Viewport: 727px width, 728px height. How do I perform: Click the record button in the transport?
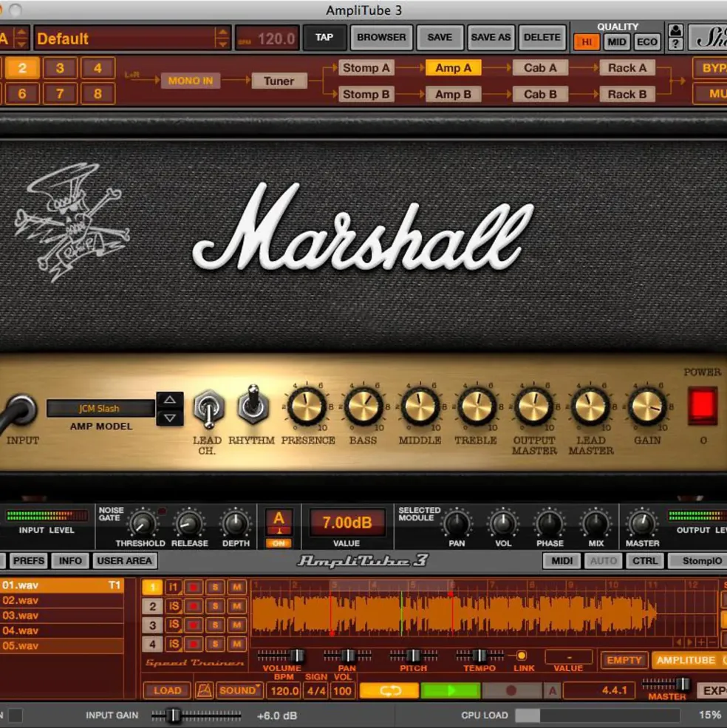(511, 690)
